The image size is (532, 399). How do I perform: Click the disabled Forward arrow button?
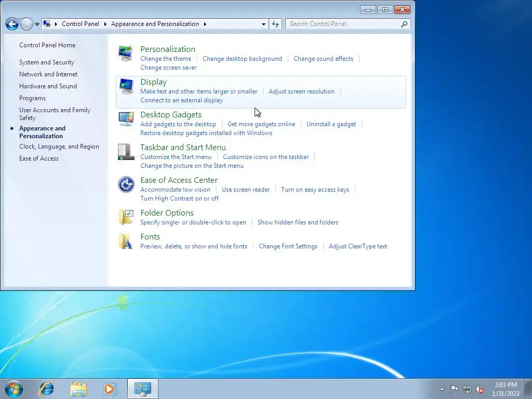click(x=26, y=24)
